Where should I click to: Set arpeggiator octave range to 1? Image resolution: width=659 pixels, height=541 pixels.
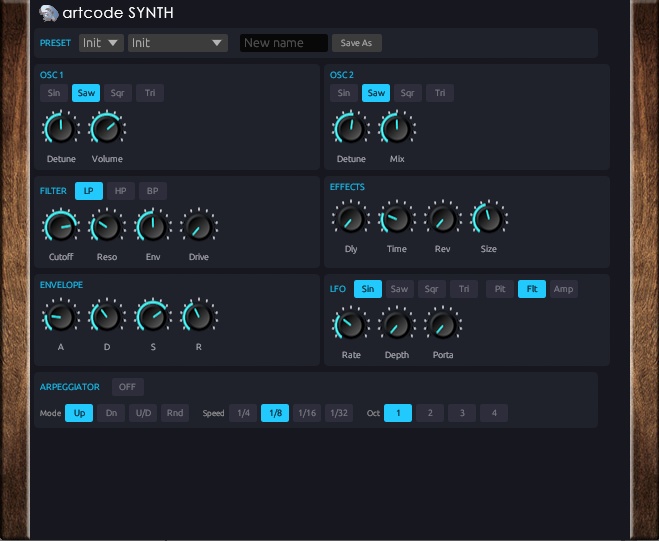(x=398, y=413)
